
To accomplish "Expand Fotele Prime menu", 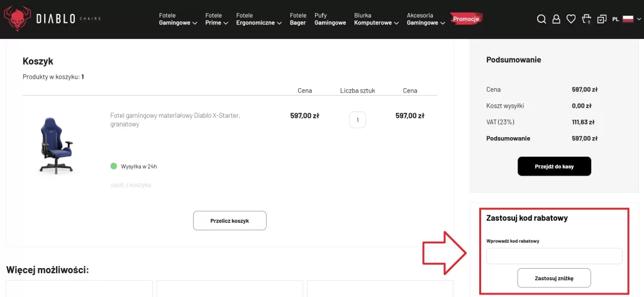I will pos(217,20).
